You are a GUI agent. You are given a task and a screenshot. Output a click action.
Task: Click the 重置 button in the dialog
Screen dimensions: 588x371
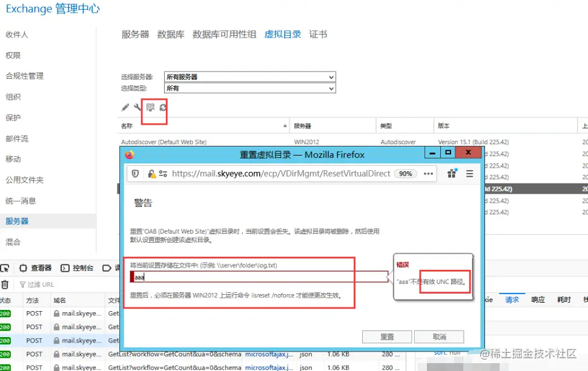tap(387, 337)
